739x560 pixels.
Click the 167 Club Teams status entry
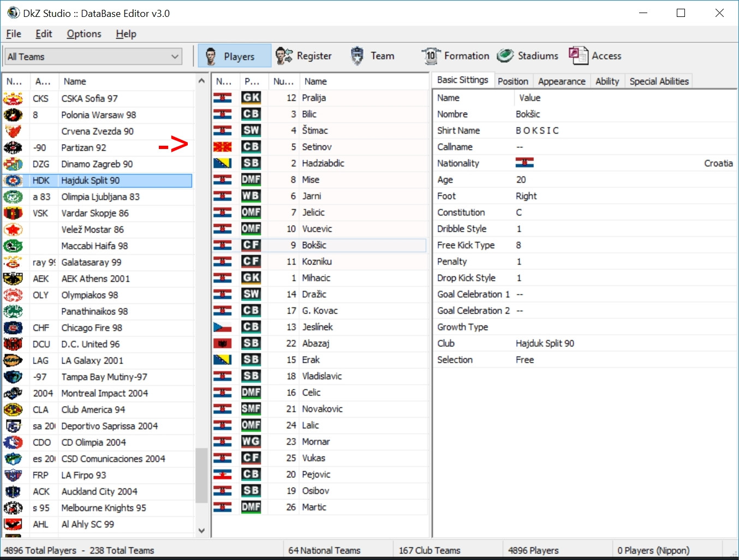click(430, 550)
